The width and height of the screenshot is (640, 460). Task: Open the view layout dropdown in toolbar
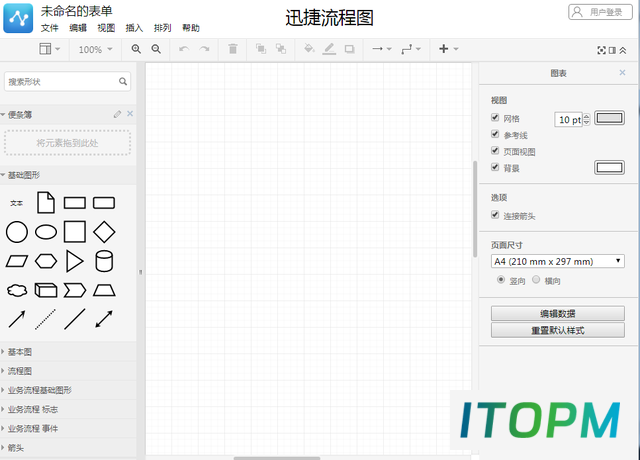(49, 49)
